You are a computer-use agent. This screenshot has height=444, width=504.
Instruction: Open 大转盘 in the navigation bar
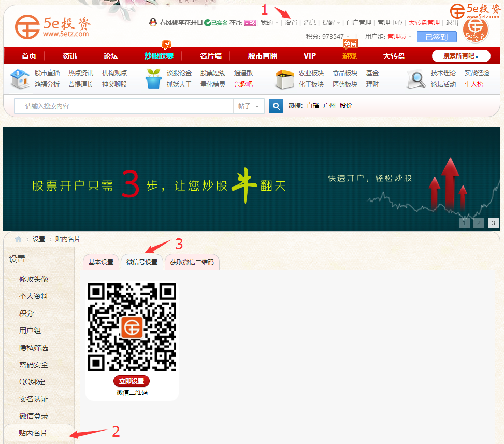click(394, 56)
